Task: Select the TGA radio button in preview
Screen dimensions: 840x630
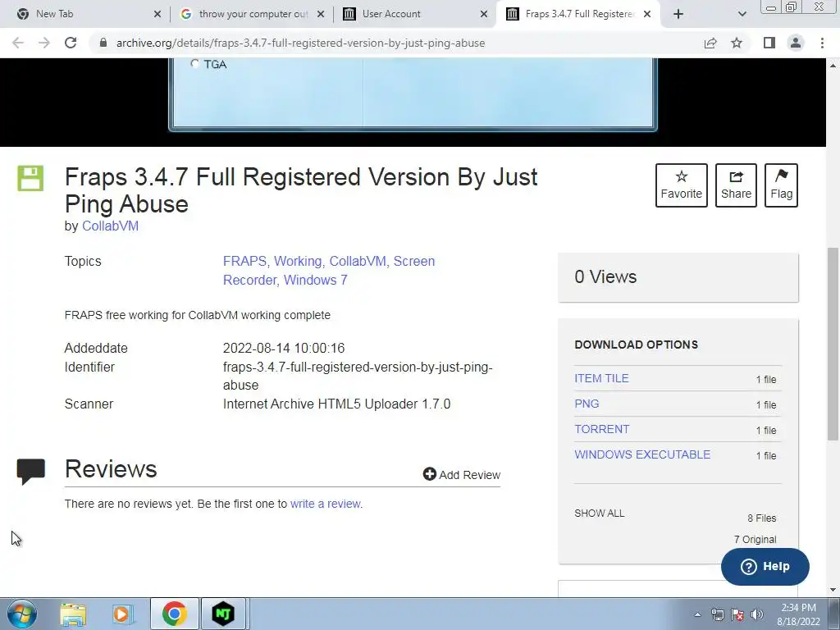Action: click(194, 64)
